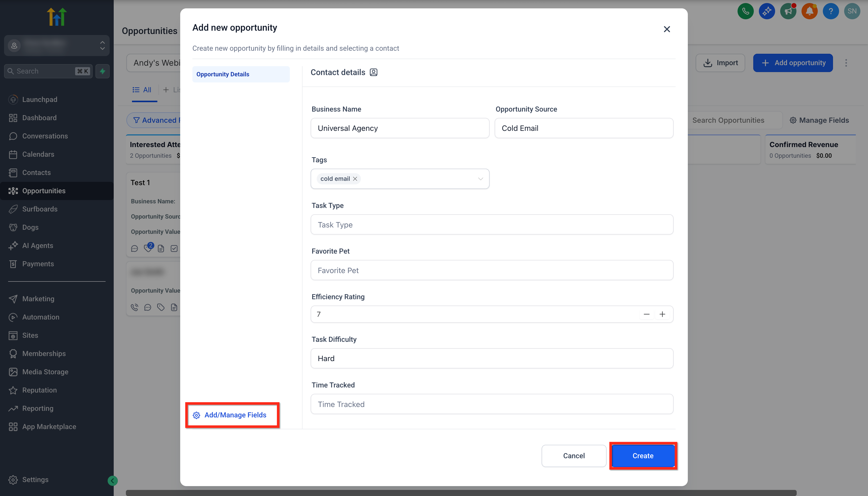Open the Add/Manage Fields link
Screen dimensions: 868x496
pyautogui.click(x=235, y=415)
